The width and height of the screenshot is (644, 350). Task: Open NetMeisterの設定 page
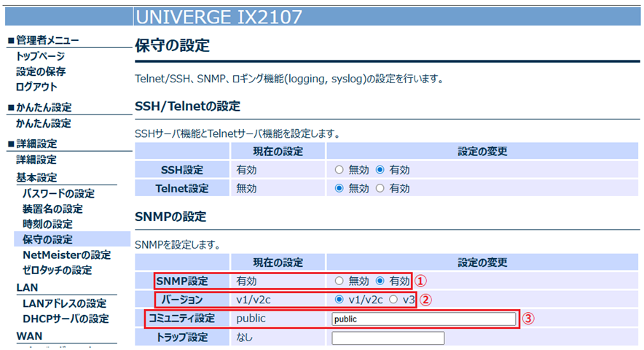coord(66,254)
